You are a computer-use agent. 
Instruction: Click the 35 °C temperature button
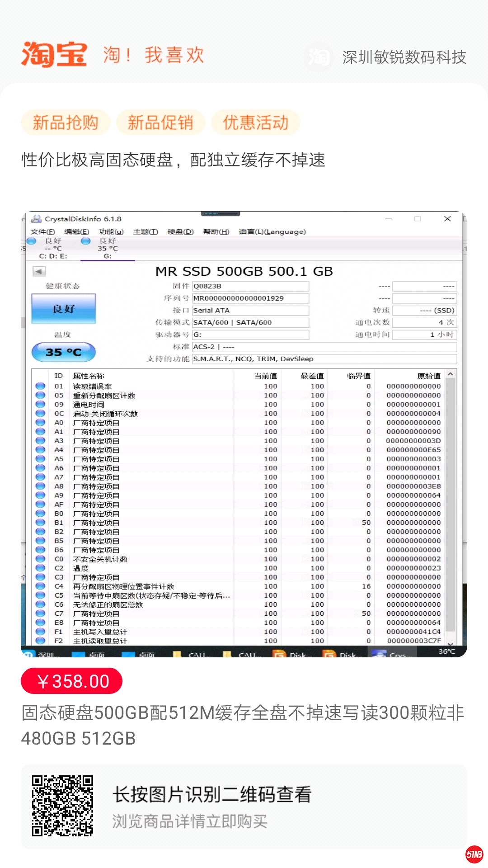coord(64,352)
